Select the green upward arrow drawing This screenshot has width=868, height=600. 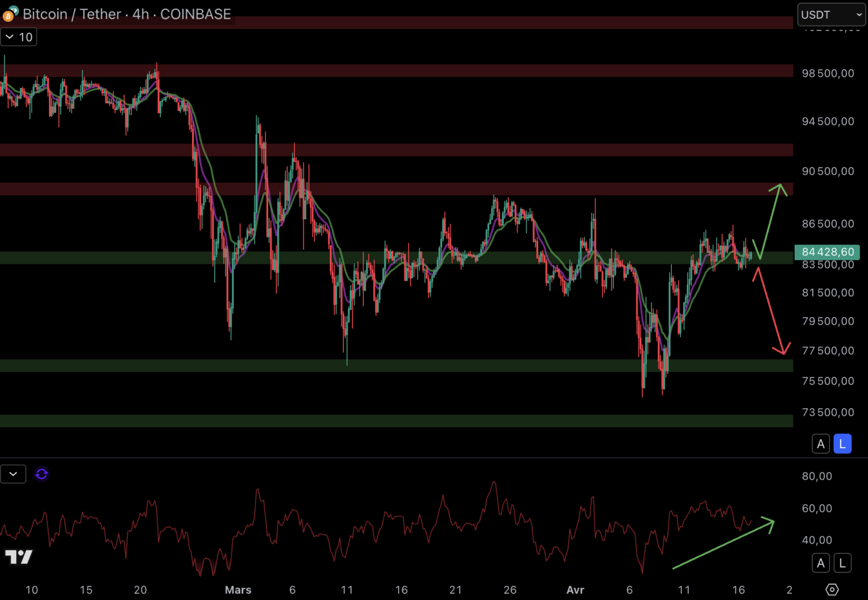pos(770,221)
